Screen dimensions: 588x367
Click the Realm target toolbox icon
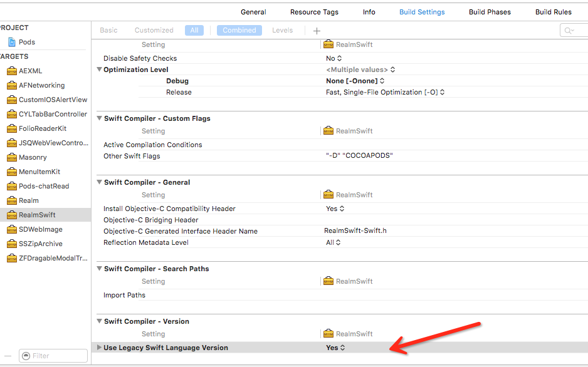[x=12, y=201]
